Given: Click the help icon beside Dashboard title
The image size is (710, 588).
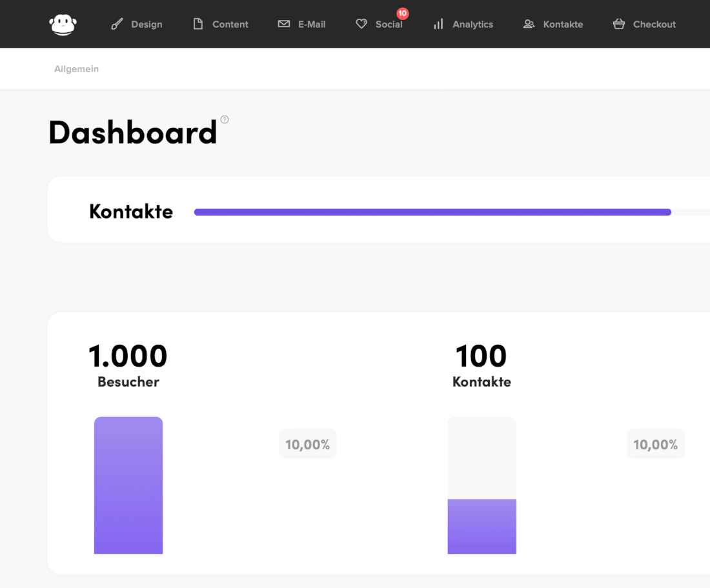Looking at the screenshot, I should point(225,119).
